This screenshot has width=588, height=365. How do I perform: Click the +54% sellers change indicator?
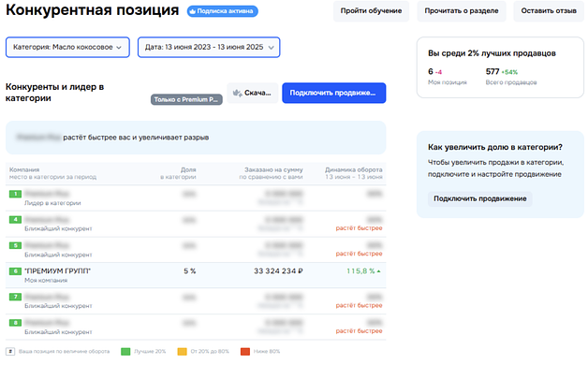coord(509,72)
